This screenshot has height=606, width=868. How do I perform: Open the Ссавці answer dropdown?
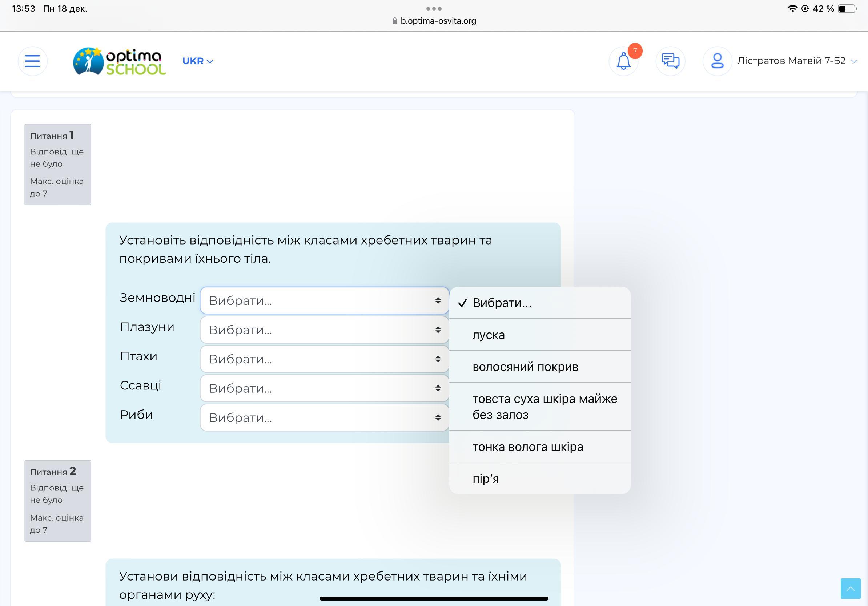coord(324,388)
